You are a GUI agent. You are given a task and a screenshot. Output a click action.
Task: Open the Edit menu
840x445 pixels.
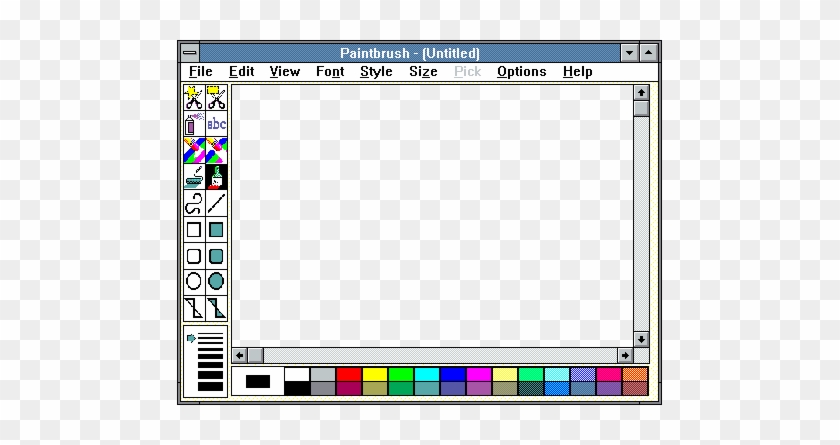point(241,72)
